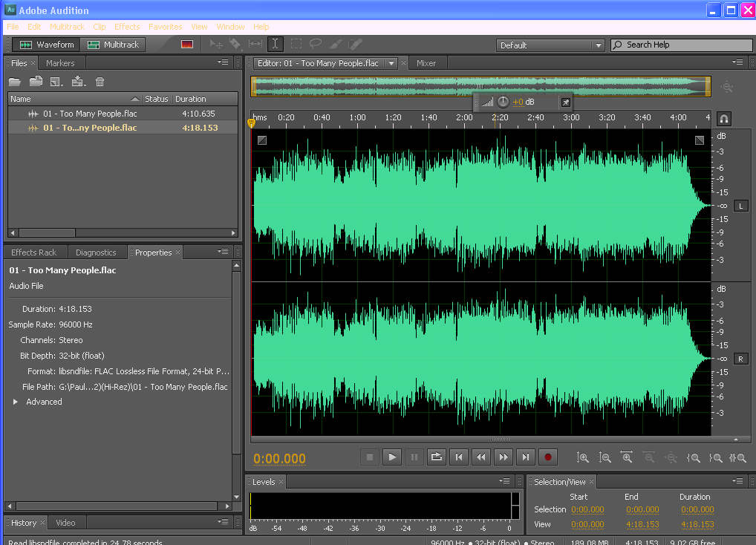Toggle the timeline snapping magnet icon

tap(724, 119)
